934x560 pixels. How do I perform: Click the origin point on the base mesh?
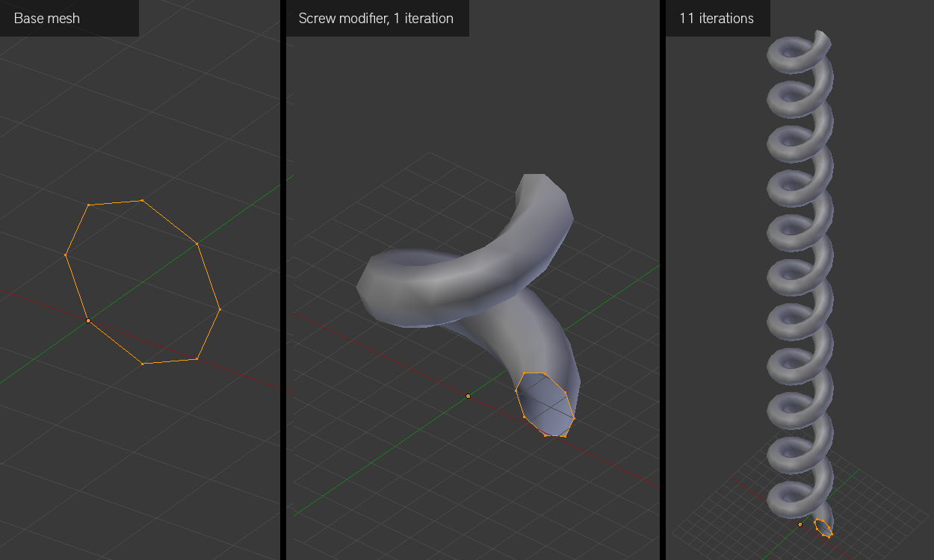tap(88, 320)
